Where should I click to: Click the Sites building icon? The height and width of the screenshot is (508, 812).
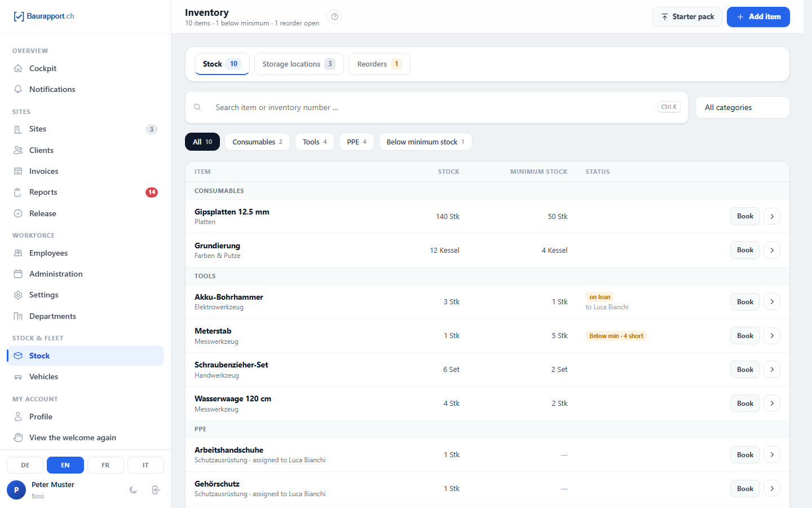tap(18, 129)
